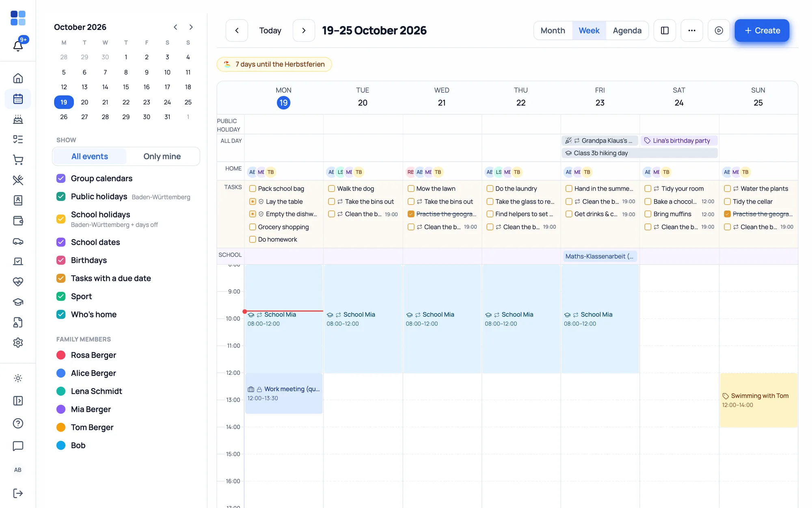Switch to Month view
The height and width of the screenshot is (508, 812).
[x=553, y=30]
